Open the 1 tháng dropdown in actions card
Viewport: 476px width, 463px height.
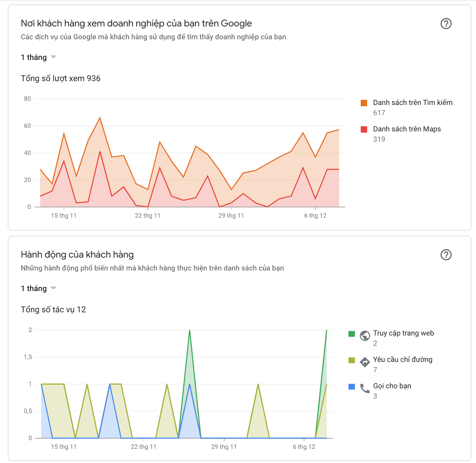click(x=39, y=288)
